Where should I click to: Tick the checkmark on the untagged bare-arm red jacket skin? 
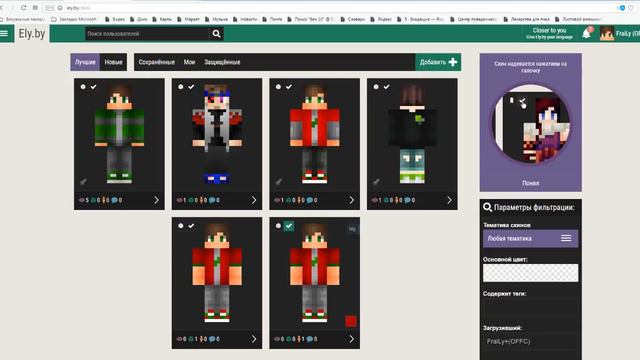191,225
